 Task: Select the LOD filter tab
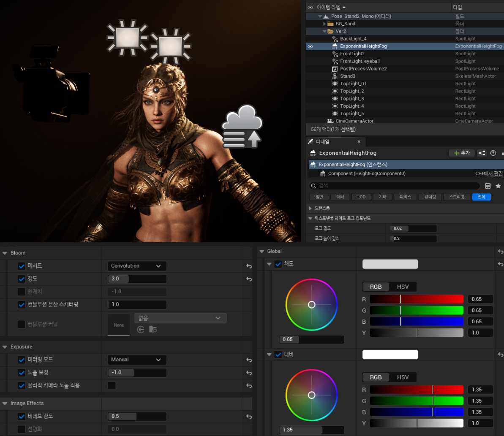click(x=361, y=197)
